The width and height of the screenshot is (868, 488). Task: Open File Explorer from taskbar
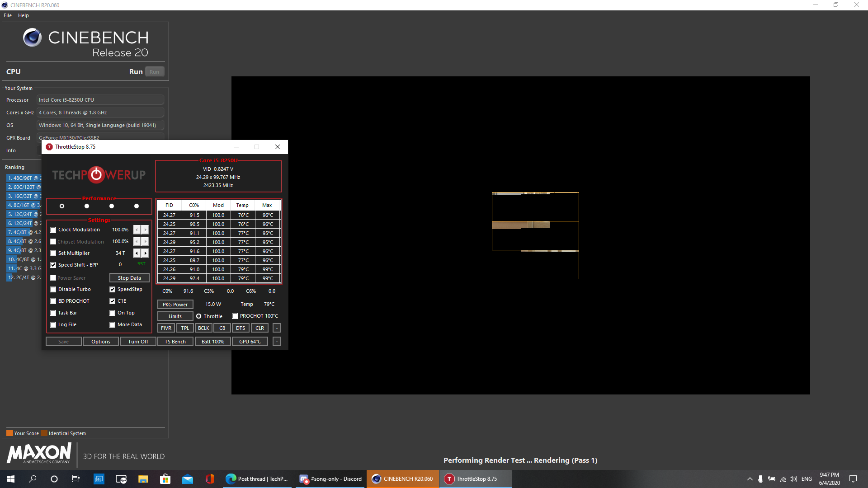143,479
